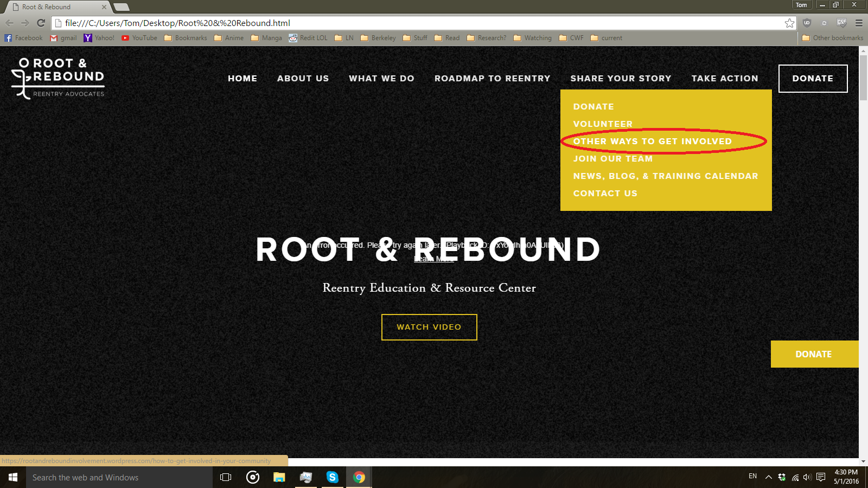
Task: Click the Windows search box
Action: click(x=119, y=477)
